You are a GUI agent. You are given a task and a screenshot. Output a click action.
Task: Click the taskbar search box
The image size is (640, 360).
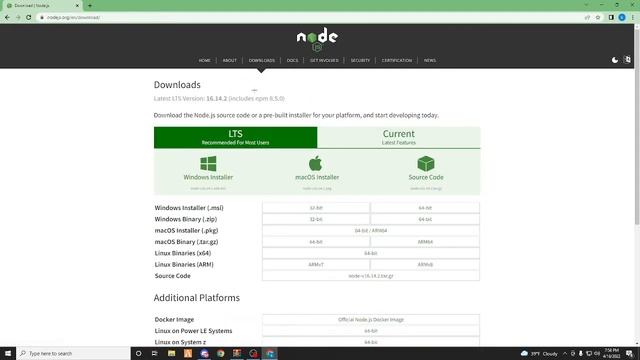point(73,353)
